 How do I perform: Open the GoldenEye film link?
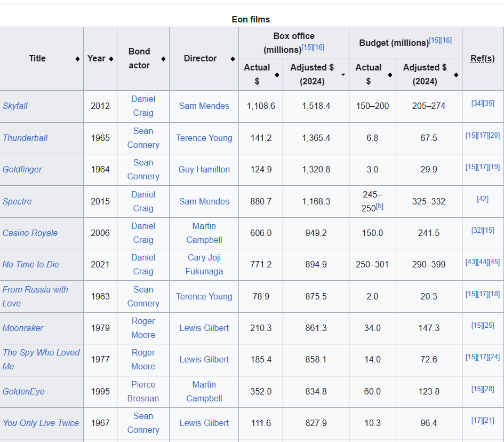pyautogui.click(x=23, y=391)
